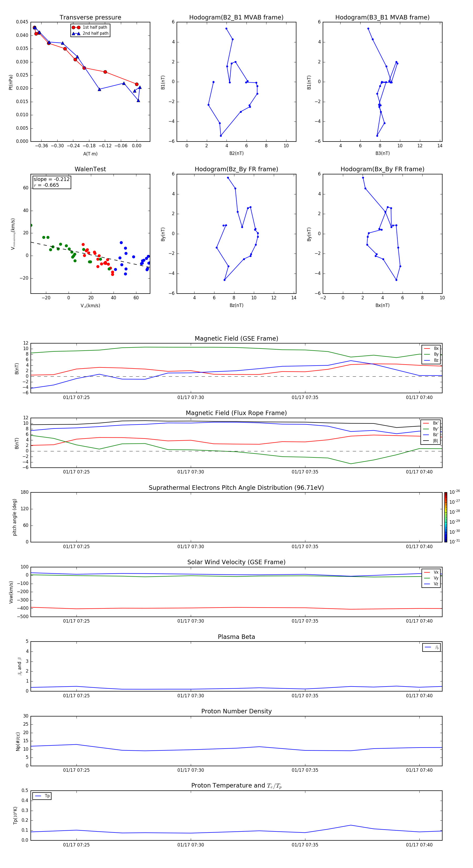Click the 'Transverse pressure' plot title
The width and height of the screenshot is (473, 868).
click(x=90, y=17)
